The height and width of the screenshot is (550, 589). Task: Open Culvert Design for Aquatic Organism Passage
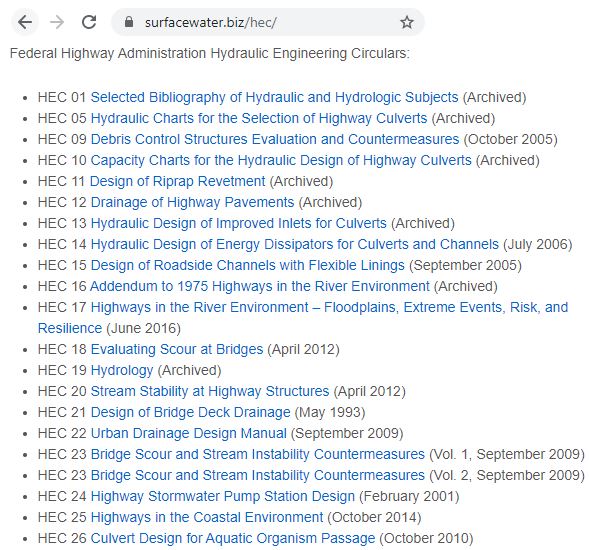click(233, 539)
